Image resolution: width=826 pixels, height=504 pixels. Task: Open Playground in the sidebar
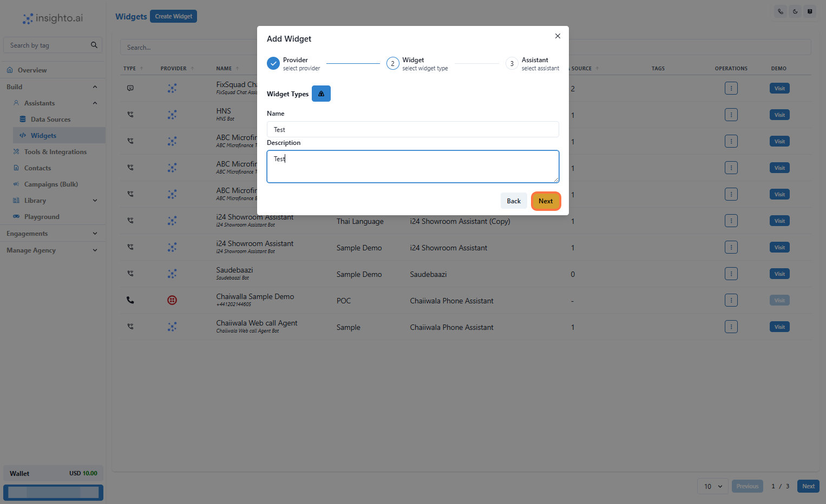42,217
